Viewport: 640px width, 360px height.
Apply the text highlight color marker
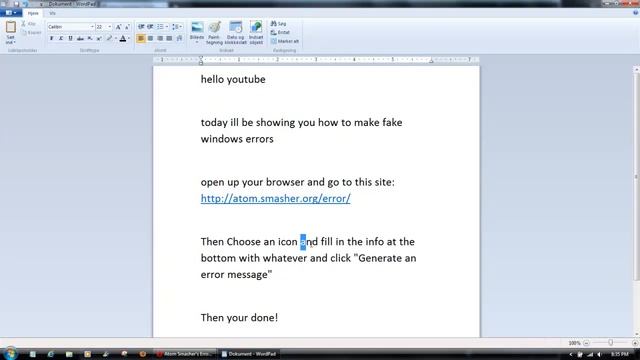(109, 38)
